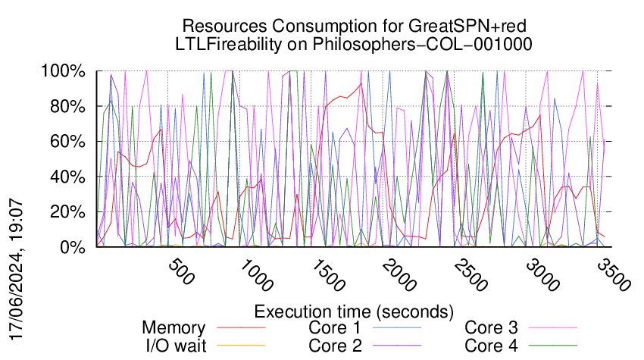The width and height of the screenshot is (644, 360).
Task: Click the blue Core 1 legend line sample
Action: click(x=397, y=327)
